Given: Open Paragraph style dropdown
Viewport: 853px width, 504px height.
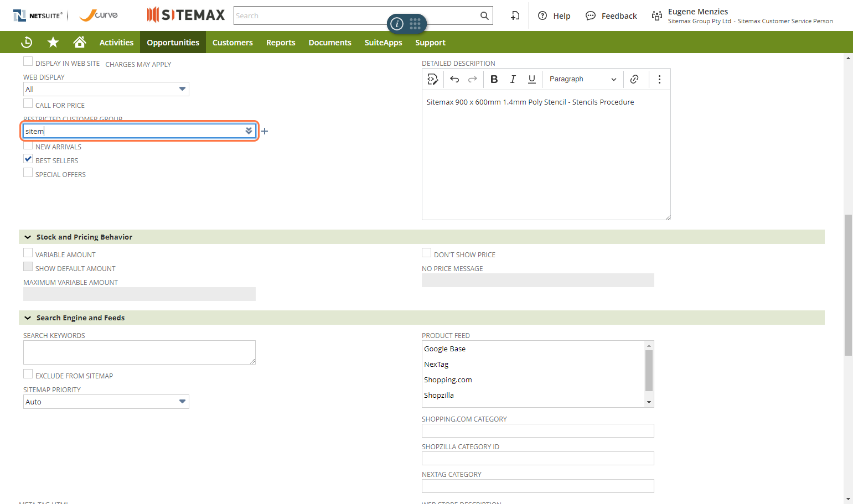Looking at the screenshot, I should [x=583, y=79].
